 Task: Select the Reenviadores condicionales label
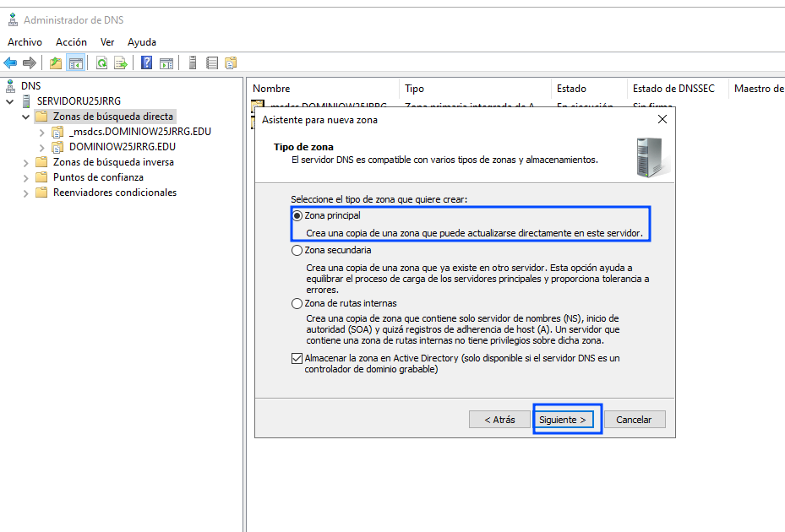[115, 193]
